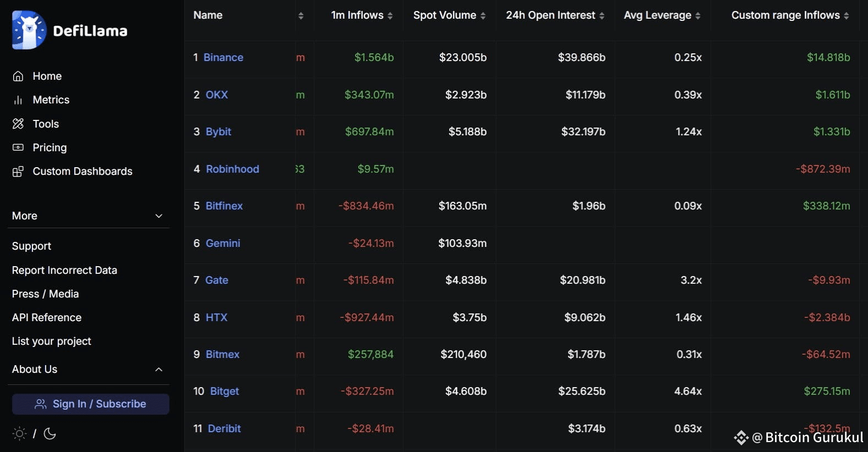Click the Tools wrench icon
Screen dimensions: 868x452
18,124
